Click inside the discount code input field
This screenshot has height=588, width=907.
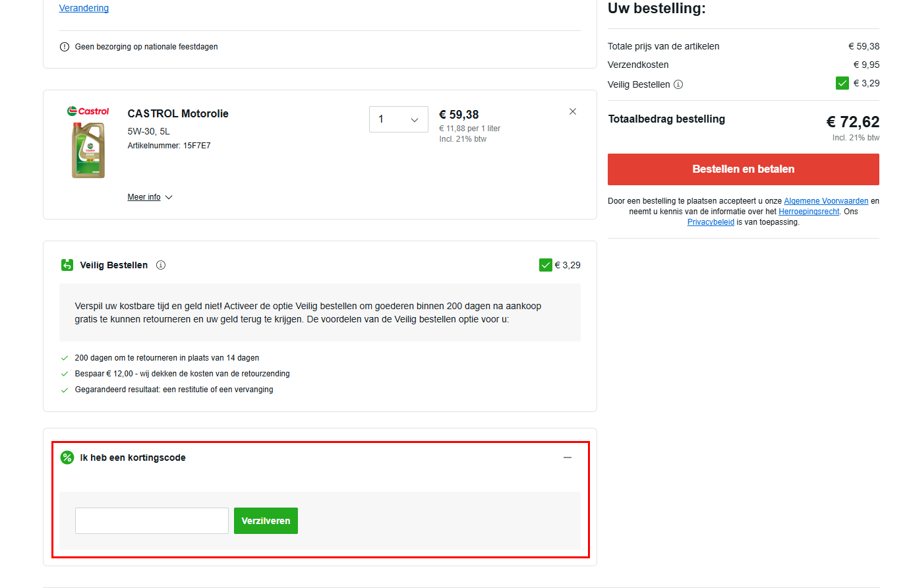point(151,520)
